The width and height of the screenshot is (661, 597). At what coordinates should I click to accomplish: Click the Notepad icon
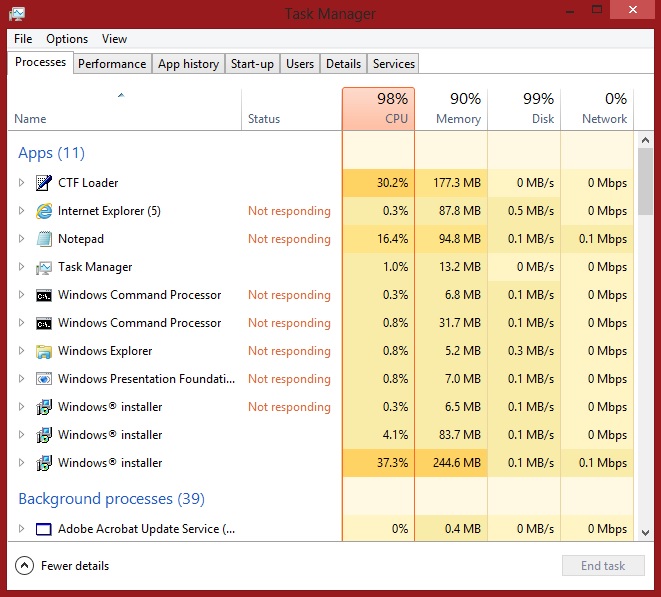(x=44, y=239)
